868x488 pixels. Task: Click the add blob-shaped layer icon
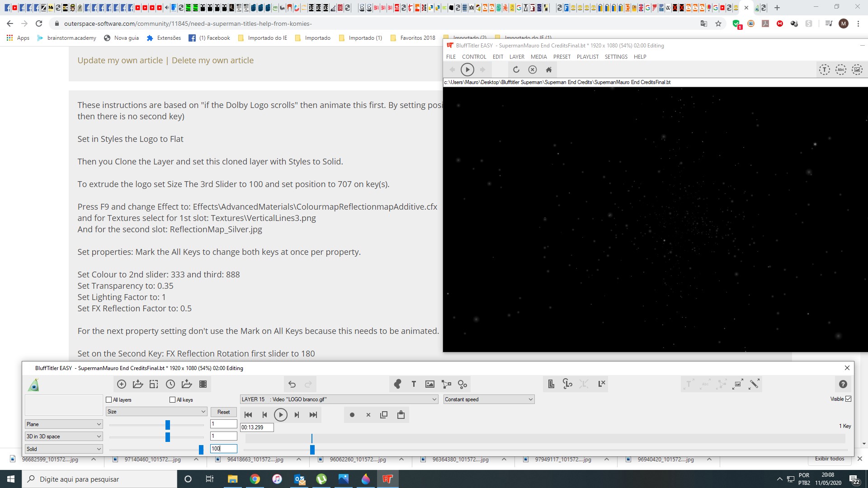point(397,384)
